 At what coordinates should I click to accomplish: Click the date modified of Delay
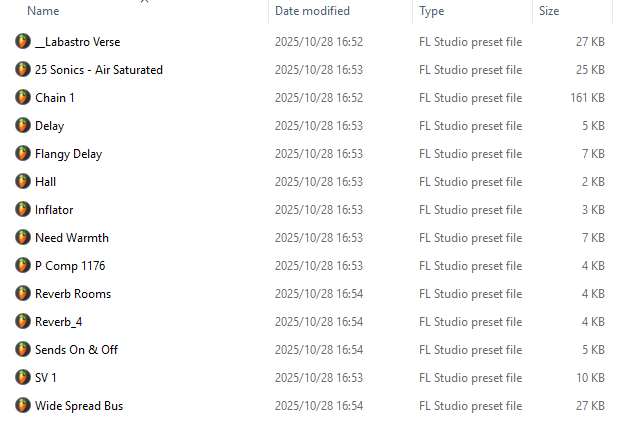[319, 126]
